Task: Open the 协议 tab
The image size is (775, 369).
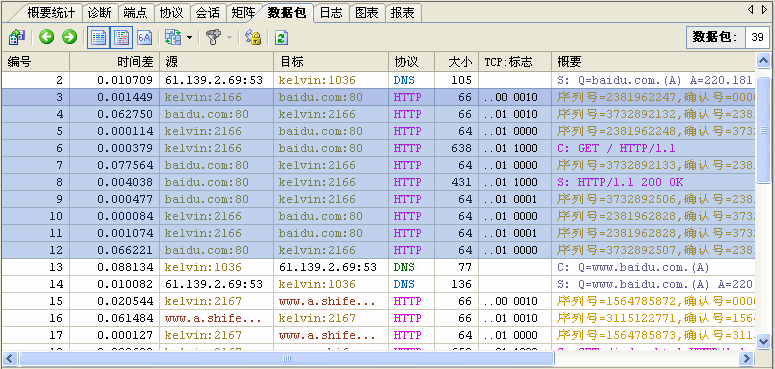Action: pos(172,12)
